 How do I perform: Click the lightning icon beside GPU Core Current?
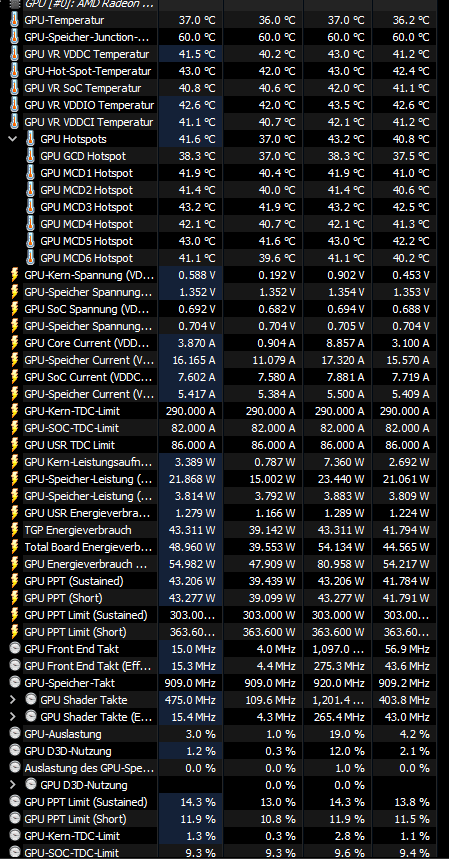15,343
